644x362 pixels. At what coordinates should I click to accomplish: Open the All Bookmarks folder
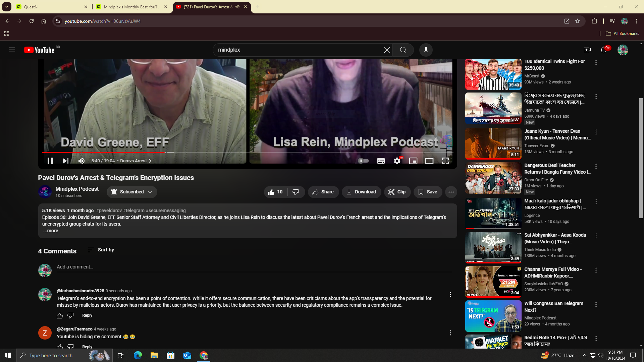(623, 34)
